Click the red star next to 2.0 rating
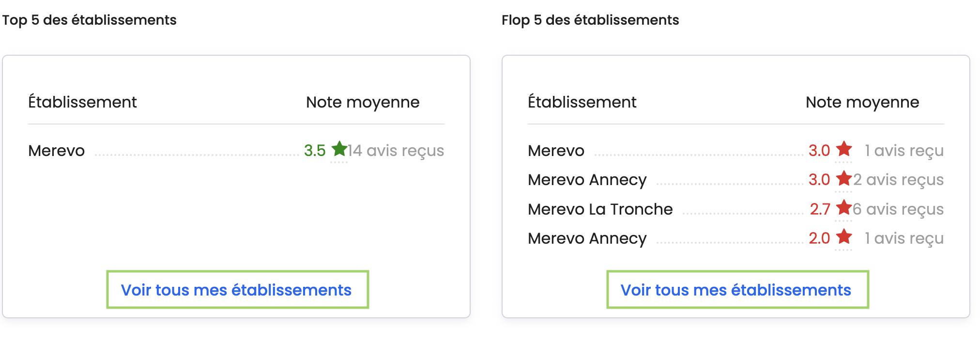Image resolution: width=980 pixels, height=343 pixels. (x=844, y=237)
